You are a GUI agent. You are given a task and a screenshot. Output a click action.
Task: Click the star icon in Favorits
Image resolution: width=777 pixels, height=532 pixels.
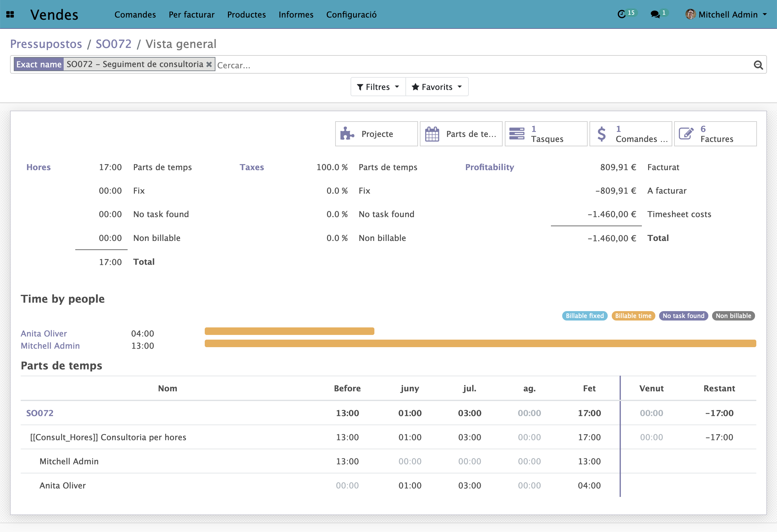415,87
